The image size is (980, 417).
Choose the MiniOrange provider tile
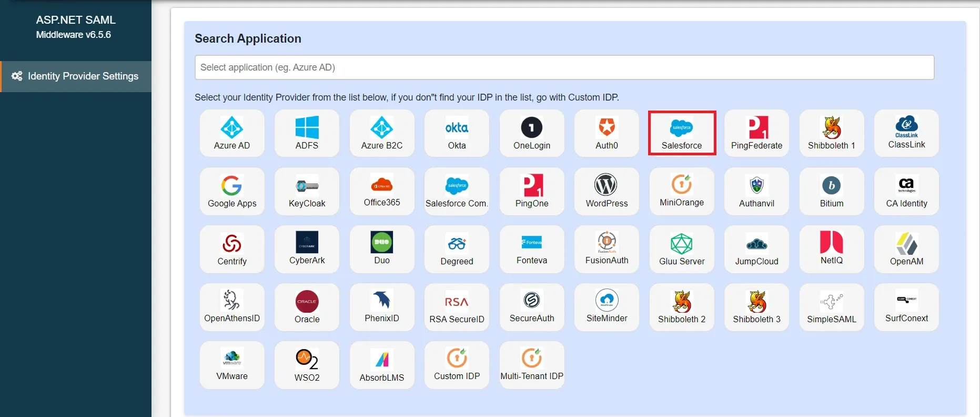(682, 191)
